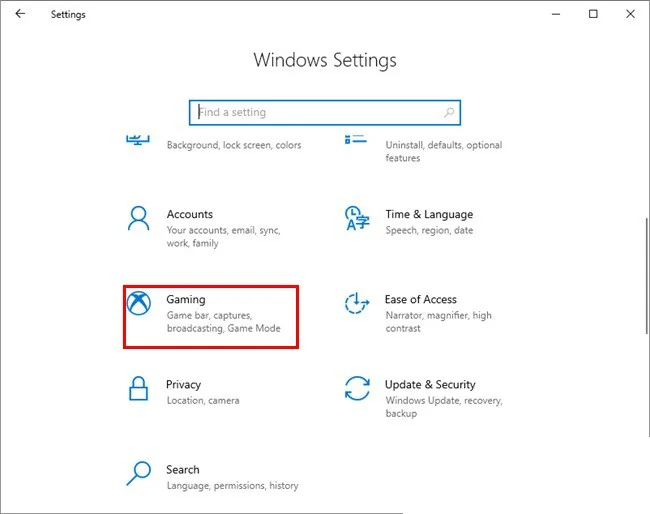This screenshot has height=514, width=650.
Task: Click 'Windows Update, recovery, backup' description
Action: (x=444, y=407)
